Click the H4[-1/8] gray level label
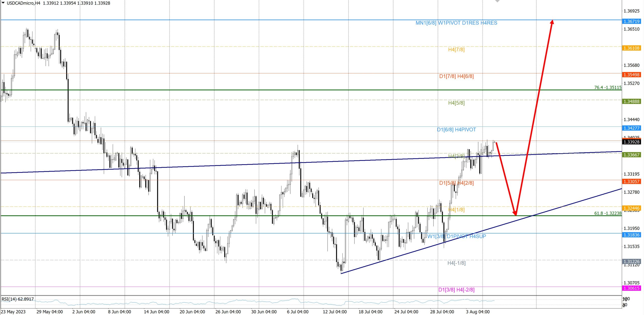 456,263
